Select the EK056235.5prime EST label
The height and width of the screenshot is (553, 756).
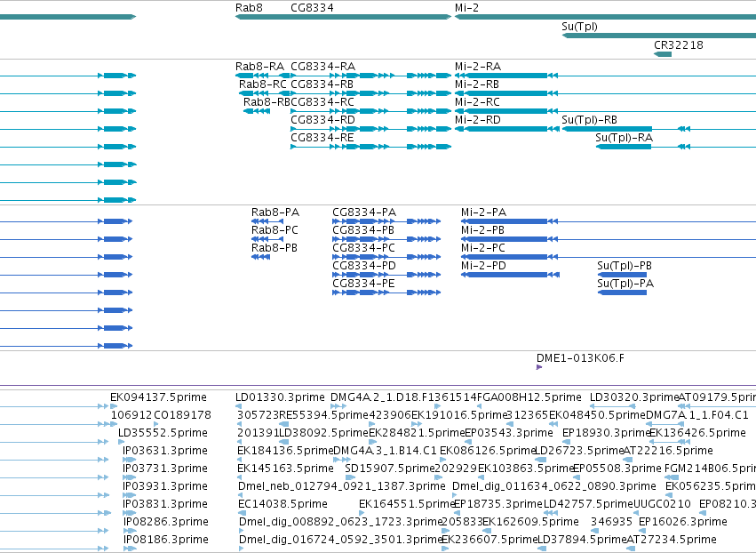point(711,486)
